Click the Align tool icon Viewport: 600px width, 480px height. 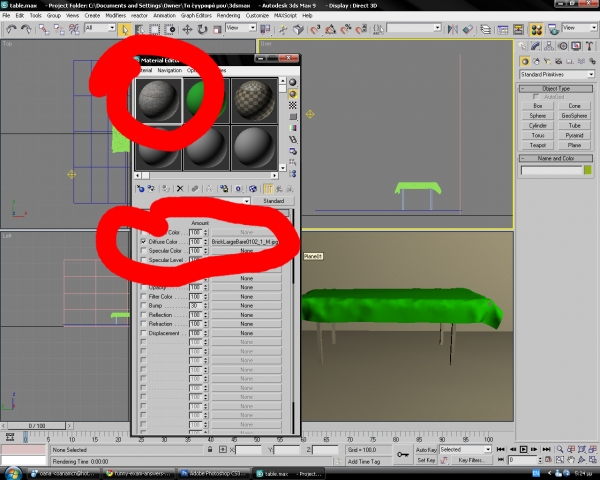(468, 29)
